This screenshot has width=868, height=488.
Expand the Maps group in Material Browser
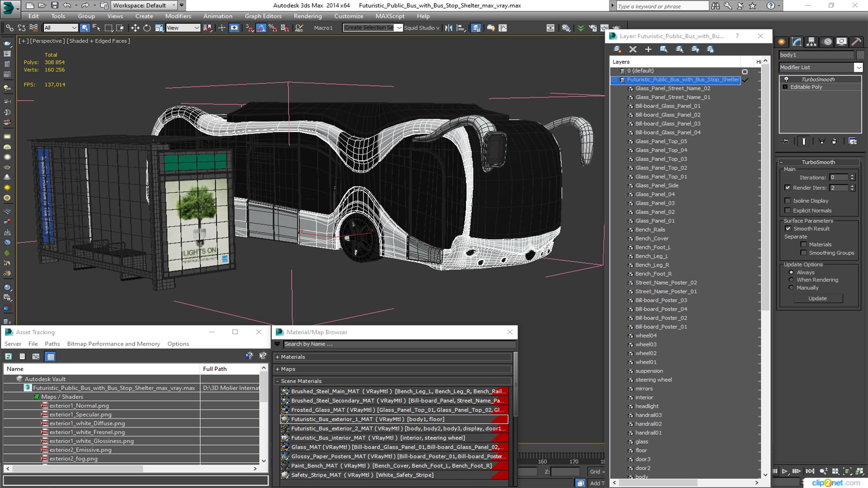(x=278, y=369)
